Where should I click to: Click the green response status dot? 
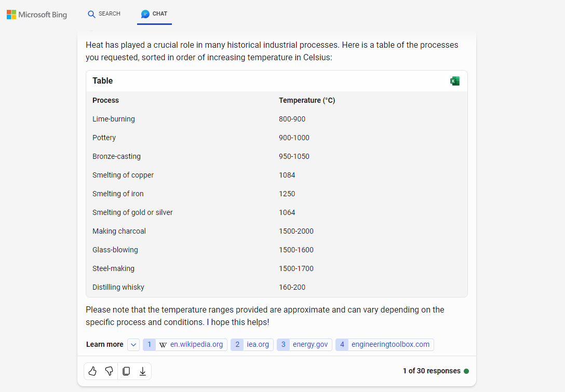coord(466,371)
